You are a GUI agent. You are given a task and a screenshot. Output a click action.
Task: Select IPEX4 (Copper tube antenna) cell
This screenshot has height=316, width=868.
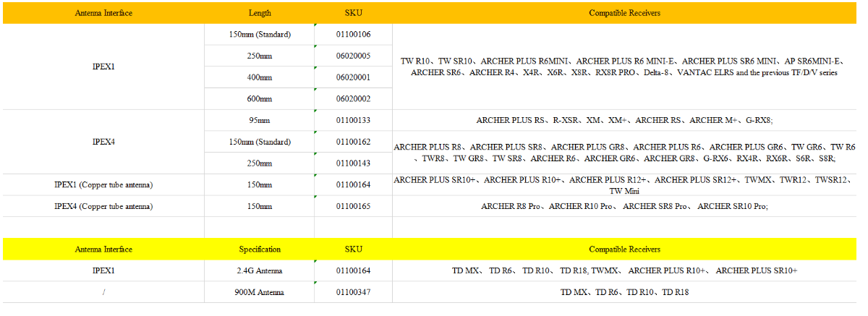[x=103, y=206]
